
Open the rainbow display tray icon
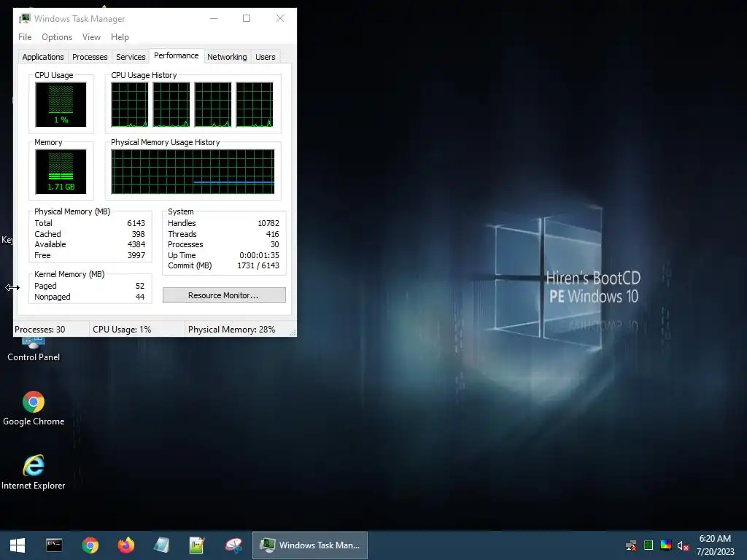(x=666, y=545)
